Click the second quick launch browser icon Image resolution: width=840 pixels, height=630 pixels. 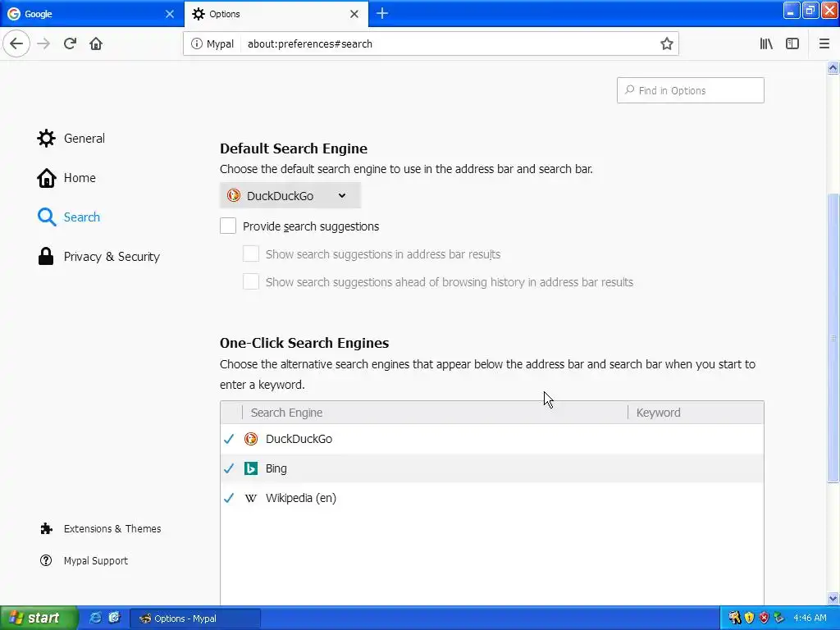point(114,618)
